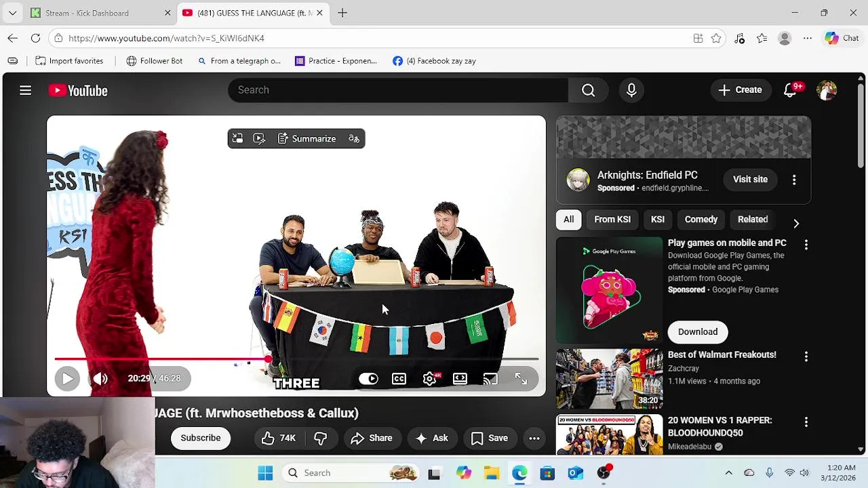Open the player settings gear
The image size is (868, 488).
[x=430, y=378]
